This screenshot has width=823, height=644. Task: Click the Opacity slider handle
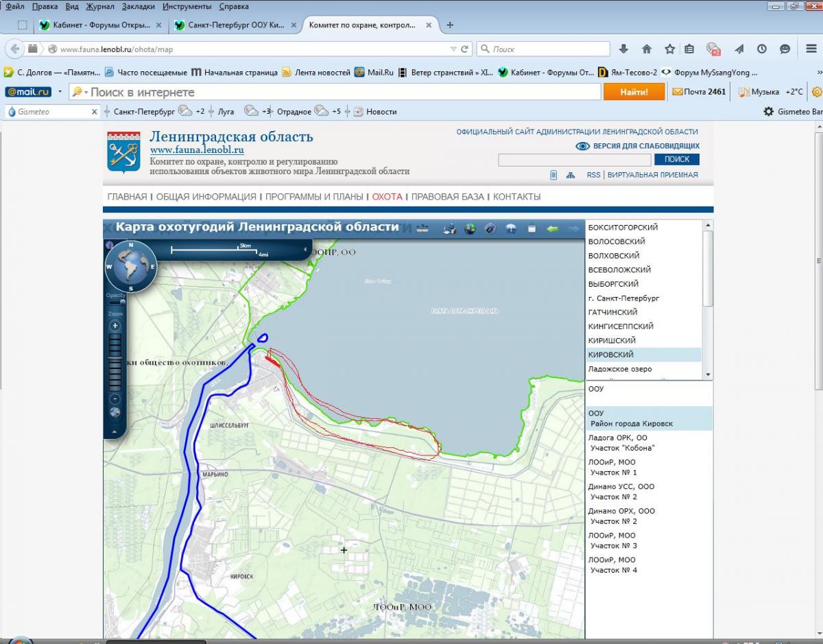pos(123,302)
